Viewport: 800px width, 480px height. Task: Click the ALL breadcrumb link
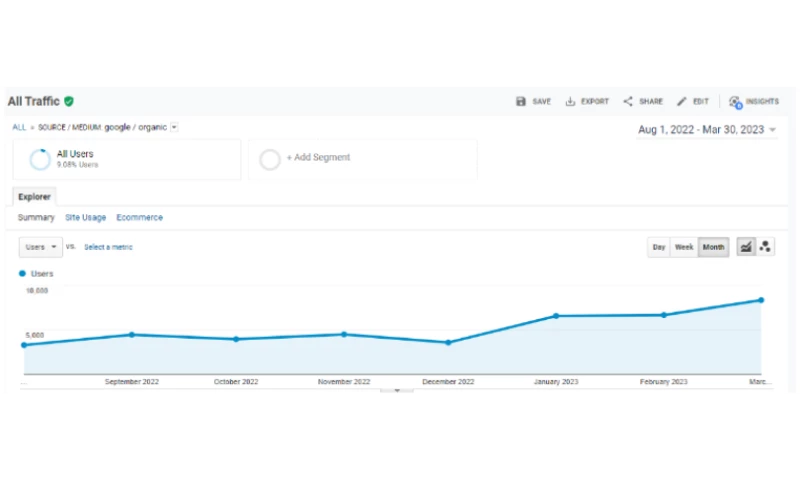pos(19,127)
